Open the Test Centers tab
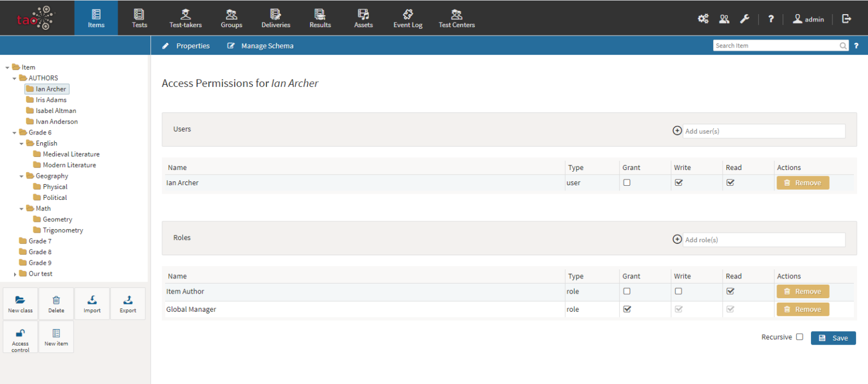 pyautogui.click(x=457, y=18)
